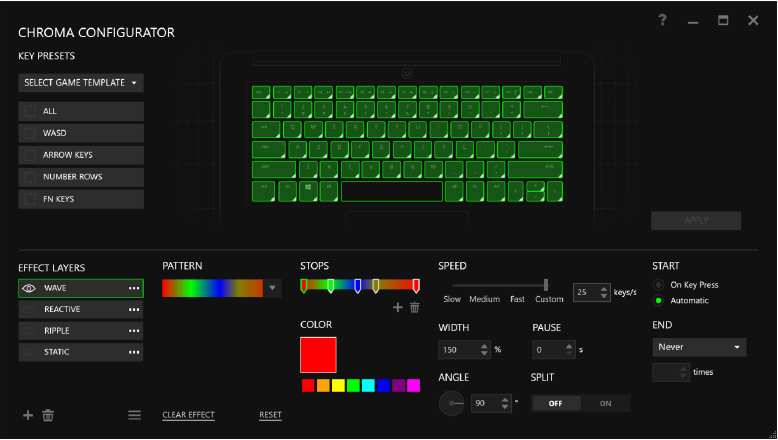This screenshot has width=778, height=440.
Task: Pick the magenta color swatch
Action: point(413,385)
